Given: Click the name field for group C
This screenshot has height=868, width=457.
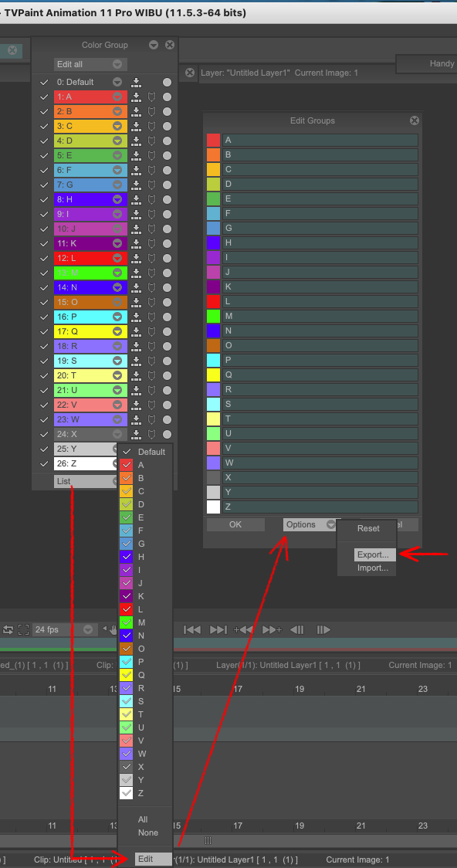Looking at the screenshot, I should click(320, 169).
